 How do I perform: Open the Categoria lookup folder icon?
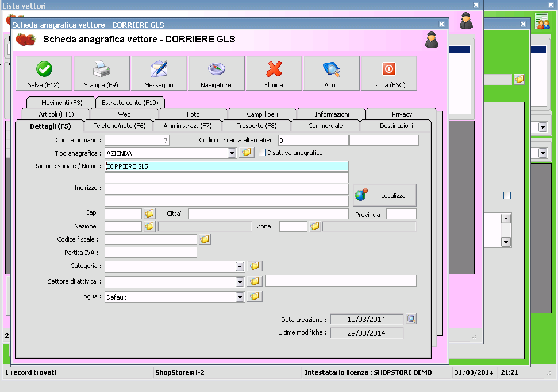pyautogui.click(x=255, y=266)
